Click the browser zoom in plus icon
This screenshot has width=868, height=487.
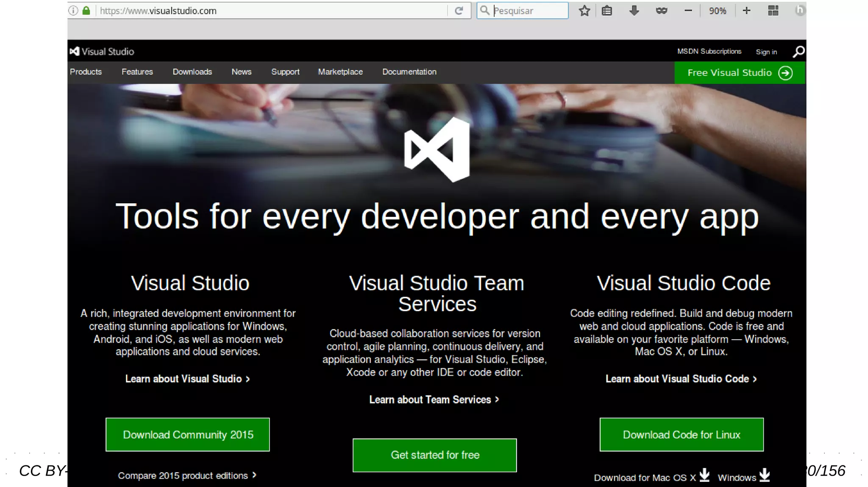coord(747,11)
